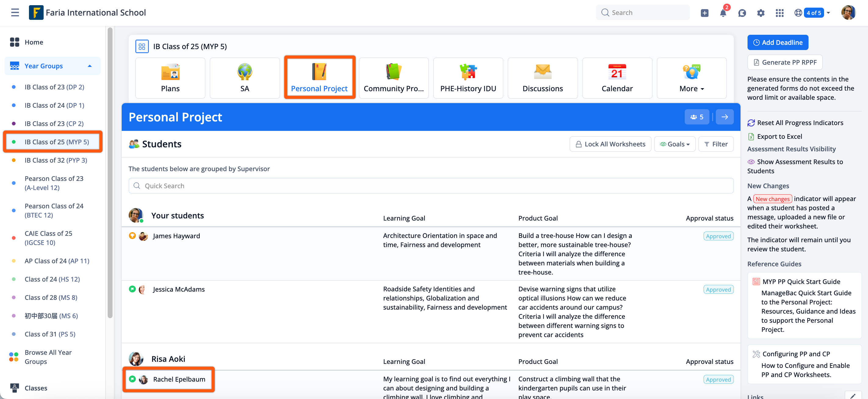Viewport: 868px width, 399px height.
Task: Click Rachel Epelbaum's green status indicator
Action: [x=132, y=379]
